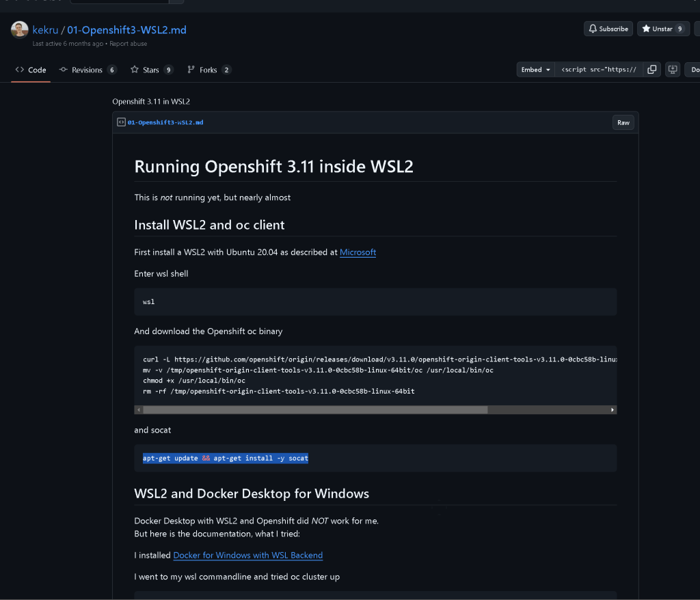Click the star count 9 badge
The image size is (700, 600).
pyautogui.click(x=680, y=29)
